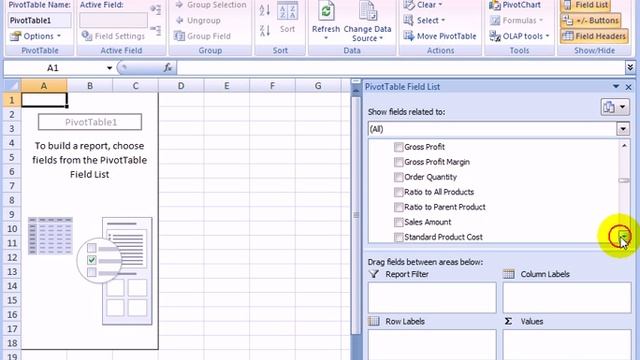
Task: Click the Row Labels icon
Action: point(373,321)
